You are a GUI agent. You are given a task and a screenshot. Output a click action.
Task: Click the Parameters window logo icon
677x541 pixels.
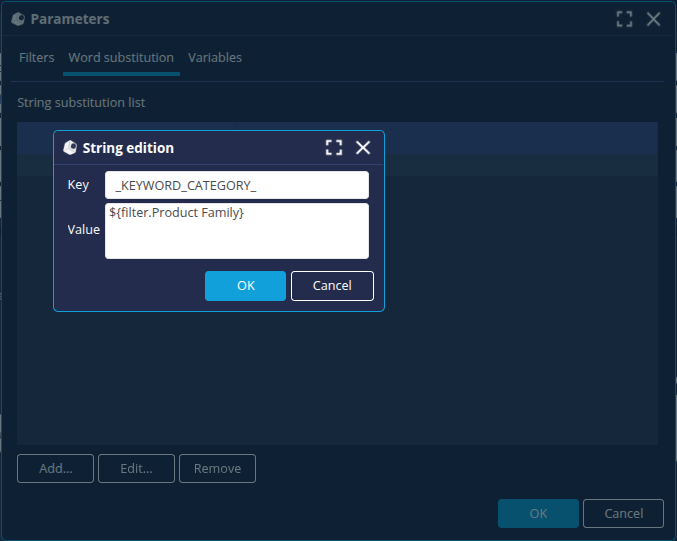pyautogui.click(x=18, y=19)
